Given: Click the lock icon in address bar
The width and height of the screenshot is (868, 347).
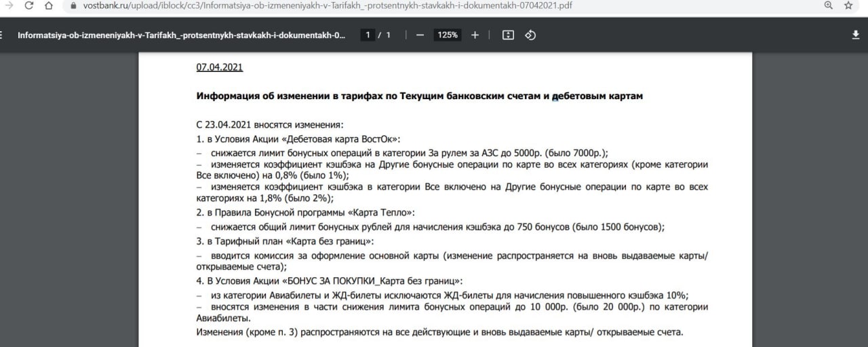Looking at the screenshot, I should pos(74,5).
